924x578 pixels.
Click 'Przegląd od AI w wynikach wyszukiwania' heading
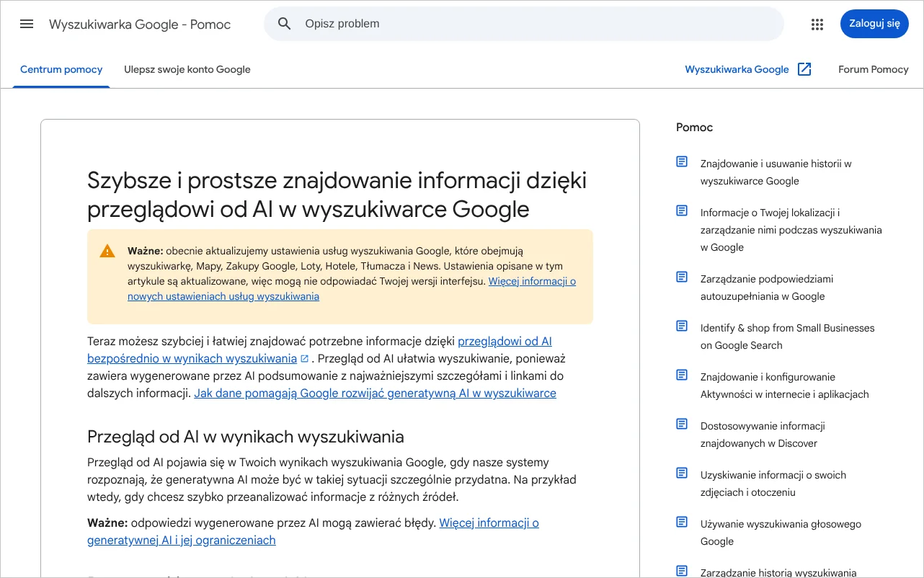point(245,437)
